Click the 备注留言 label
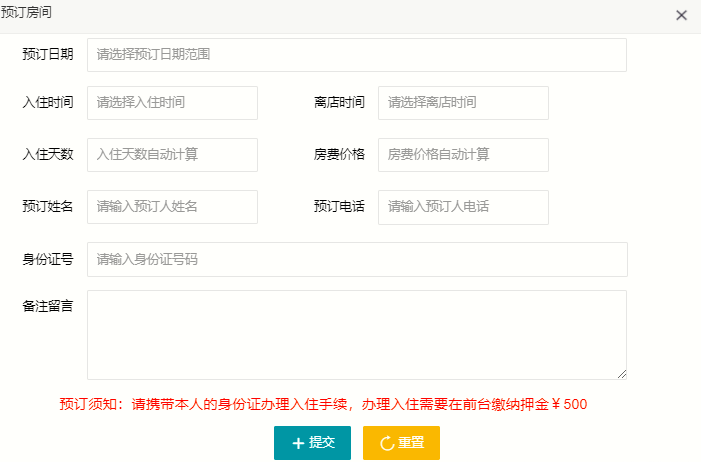Viewport: 701px width, 462px height. coord(48,306)
